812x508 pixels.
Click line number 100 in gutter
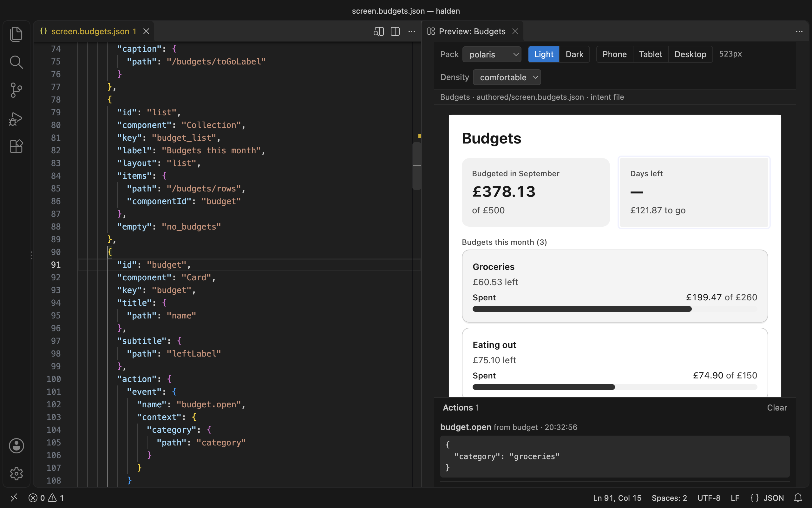54,379
